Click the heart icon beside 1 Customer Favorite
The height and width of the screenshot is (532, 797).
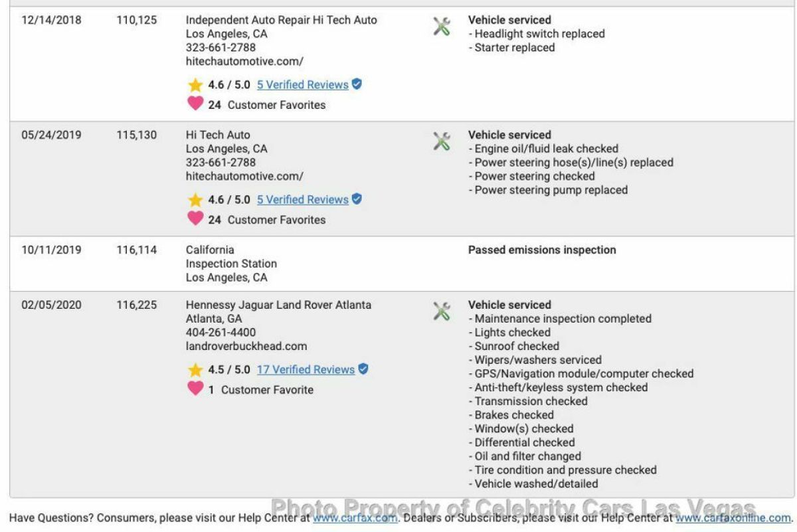(195, 389)
